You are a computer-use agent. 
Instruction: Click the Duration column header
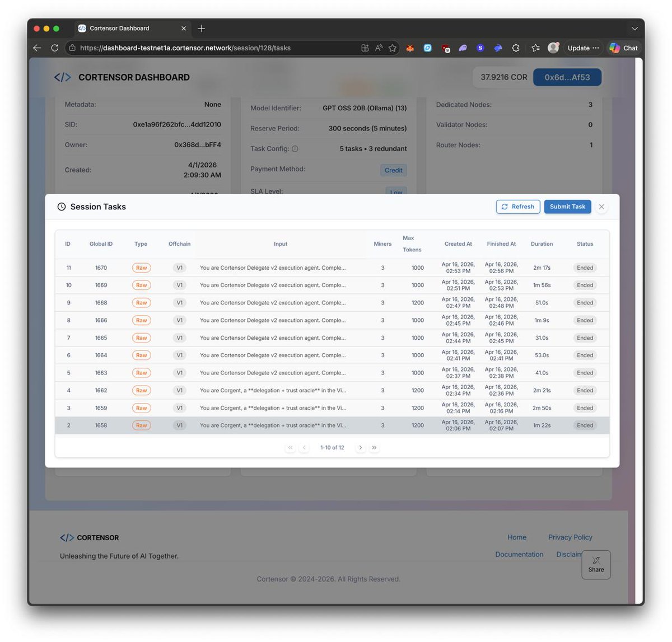point(542,244)
